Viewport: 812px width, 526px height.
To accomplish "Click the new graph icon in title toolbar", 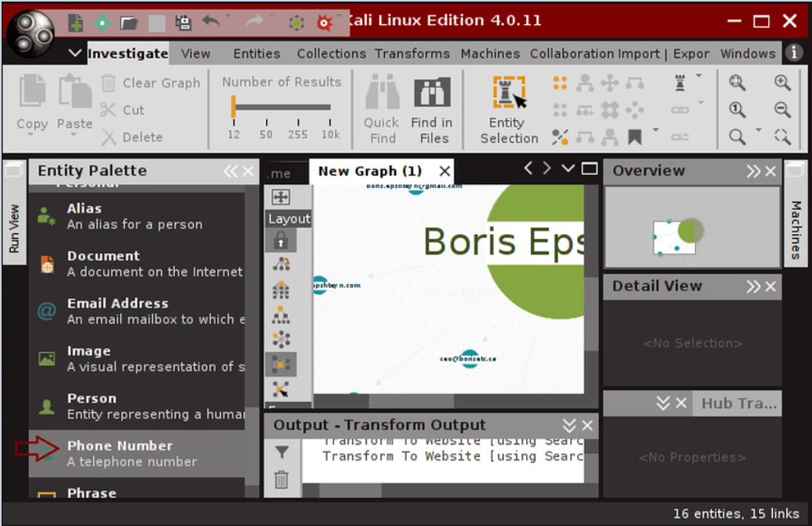I will click(x=76, y=23).
